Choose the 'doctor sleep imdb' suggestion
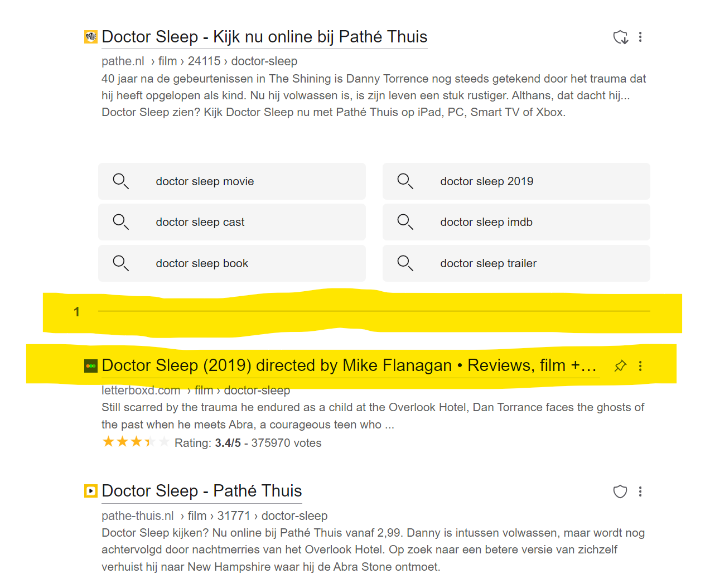Image resolution: width=710 pixels, height=588 pixels. coord(486,222)
